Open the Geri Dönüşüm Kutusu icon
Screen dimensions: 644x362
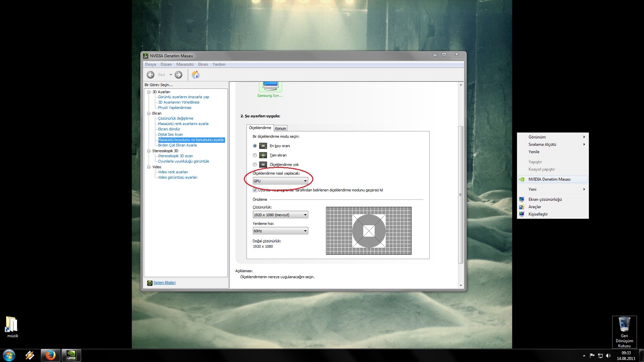(624, 332)
